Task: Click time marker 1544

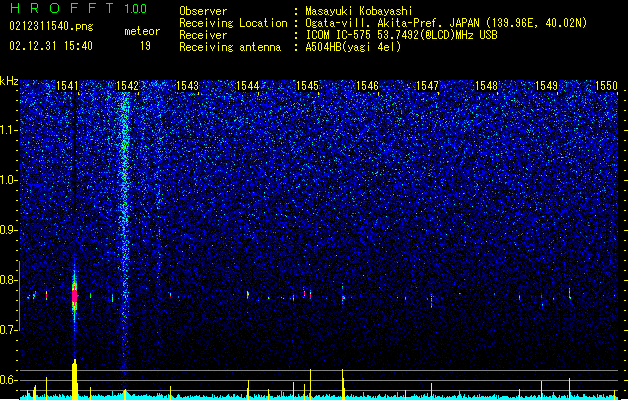Action: [248, 86]
